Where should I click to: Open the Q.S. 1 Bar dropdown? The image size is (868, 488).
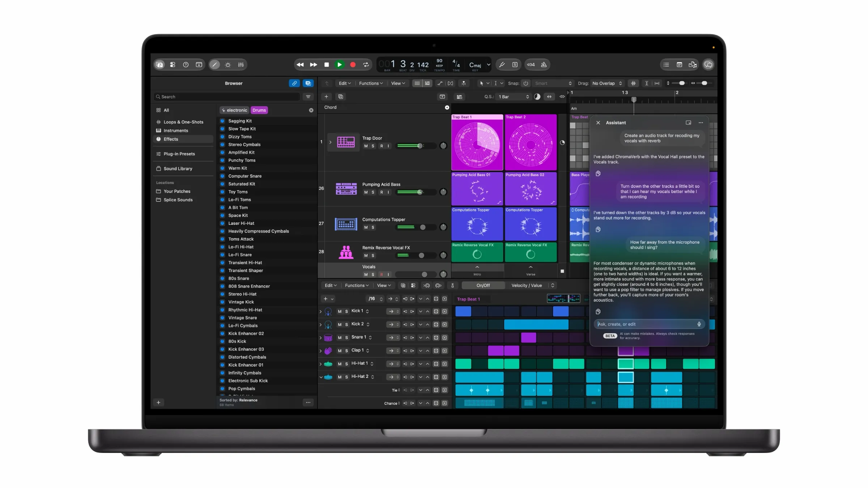(514, 97)
